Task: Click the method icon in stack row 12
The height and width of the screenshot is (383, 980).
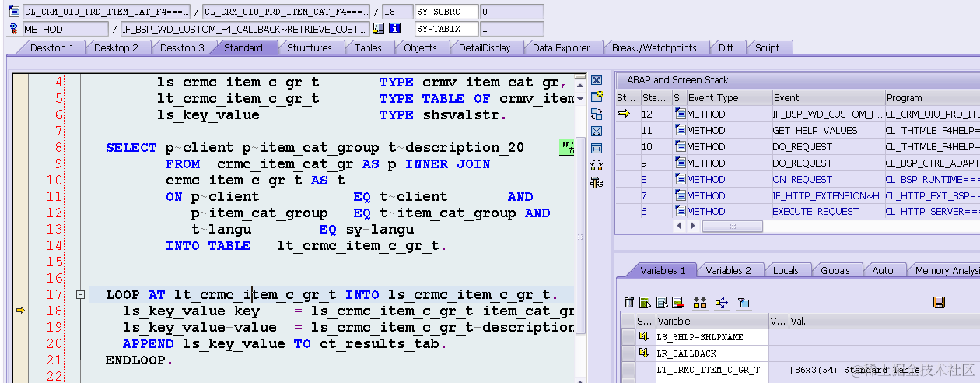Action: click(x=680, y=114)
